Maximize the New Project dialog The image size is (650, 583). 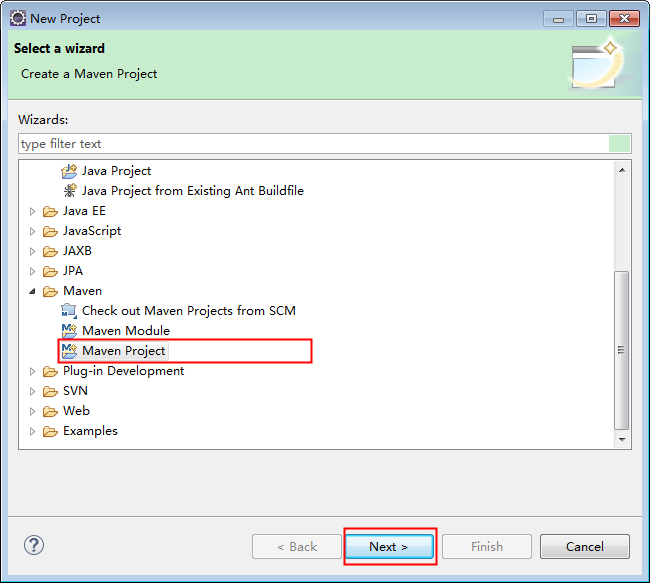(592, 19)
